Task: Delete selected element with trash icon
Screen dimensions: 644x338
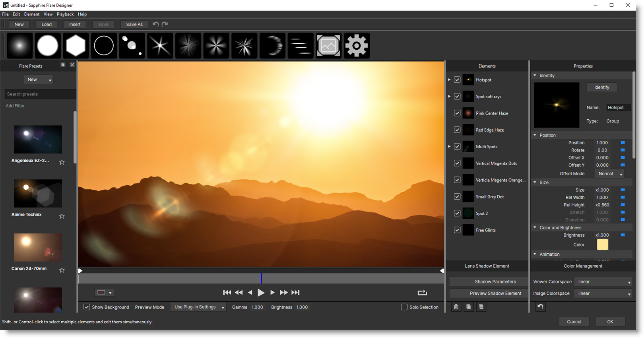Action: click(456, 307)
